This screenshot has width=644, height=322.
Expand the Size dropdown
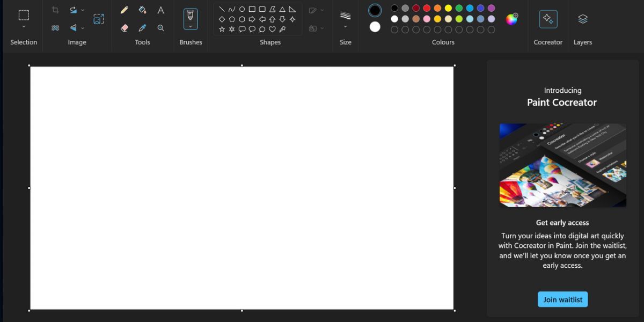(x=345, y=24)
